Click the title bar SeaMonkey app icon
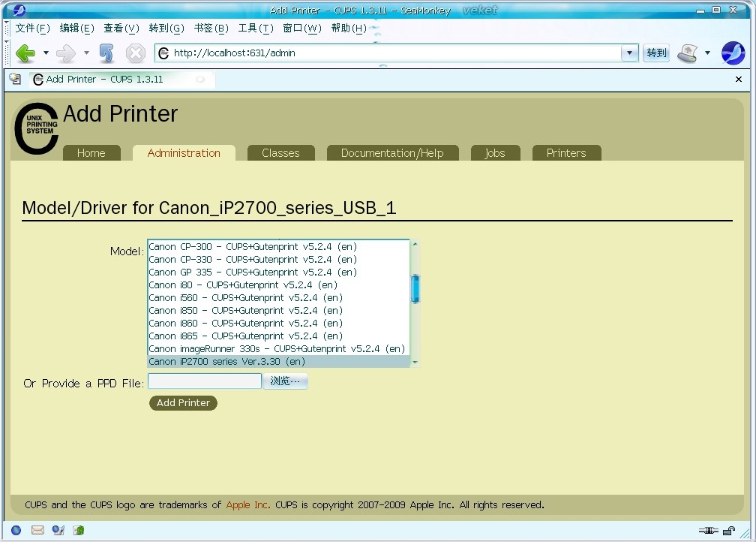The width and height of the screenshot is (756, 542). [19, 10]
